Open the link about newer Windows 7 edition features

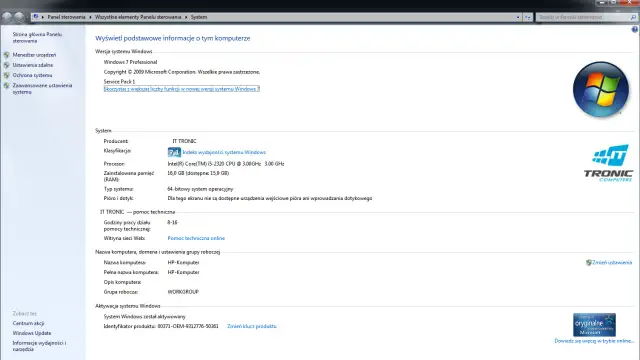(x=182, y=89)
